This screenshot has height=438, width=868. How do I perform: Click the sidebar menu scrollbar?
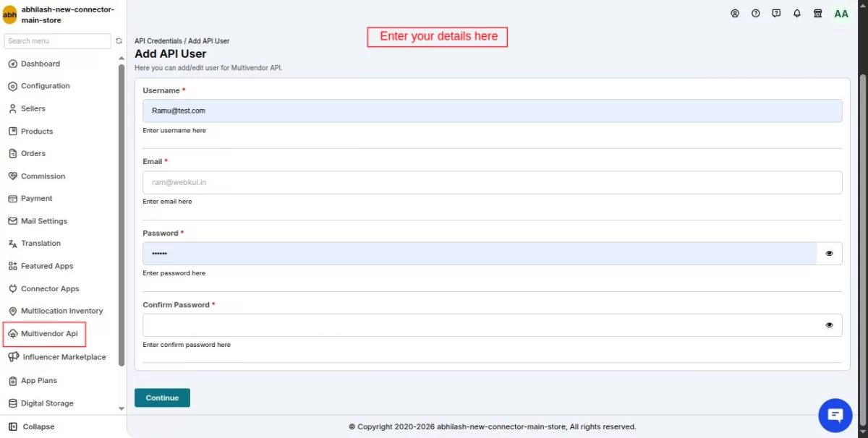point(122,215)
